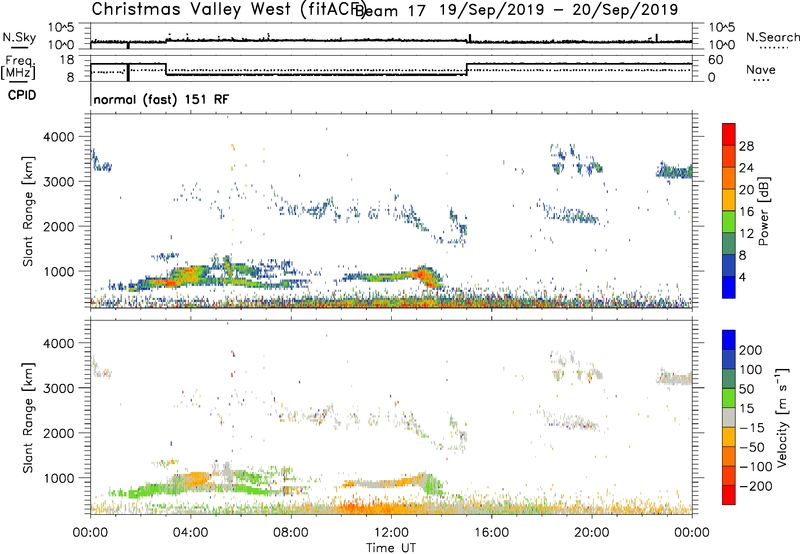Click the '16:00' time axis label
Screen dimensions: 800x554
point(491,533)
